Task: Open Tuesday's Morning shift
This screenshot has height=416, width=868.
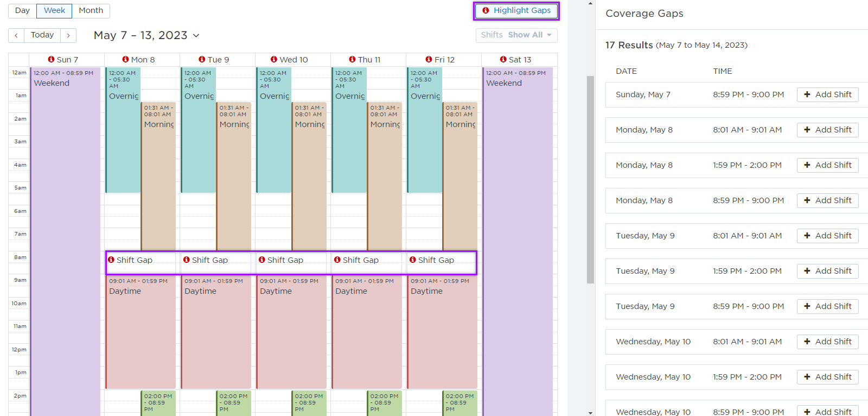Action: point(234,177)
